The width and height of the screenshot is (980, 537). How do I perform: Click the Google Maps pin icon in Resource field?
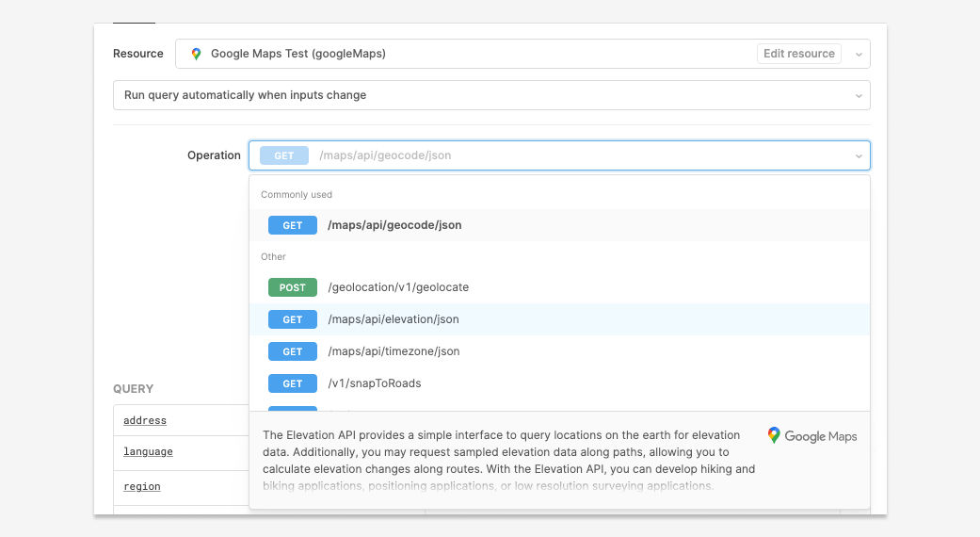click(196, 54)
